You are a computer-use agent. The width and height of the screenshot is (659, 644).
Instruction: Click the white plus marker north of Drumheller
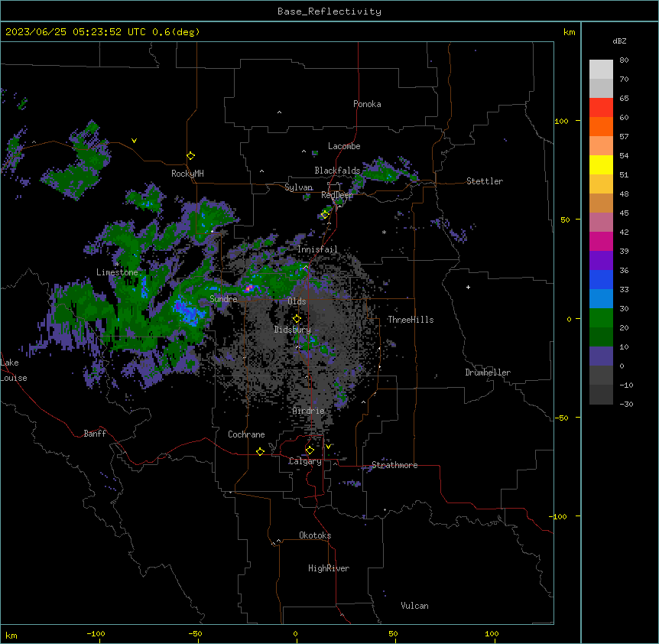point(468,287)
